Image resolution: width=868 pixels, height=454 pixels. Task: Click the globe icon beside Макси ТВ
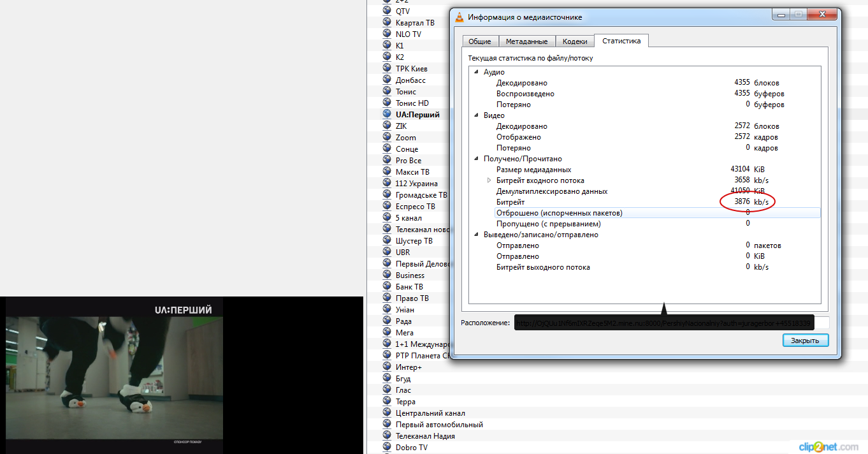click(x=387, y=172)
